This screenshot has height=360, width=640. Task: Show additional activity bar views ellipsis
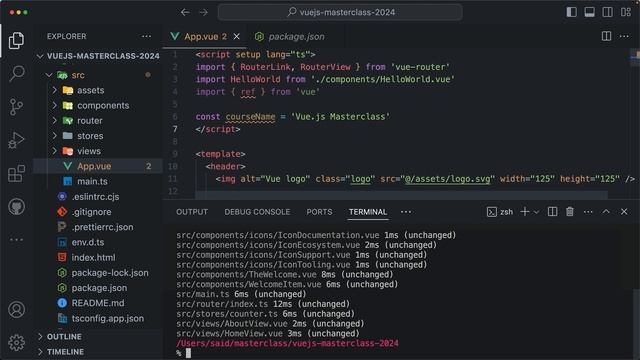click(x=16, y=240)
